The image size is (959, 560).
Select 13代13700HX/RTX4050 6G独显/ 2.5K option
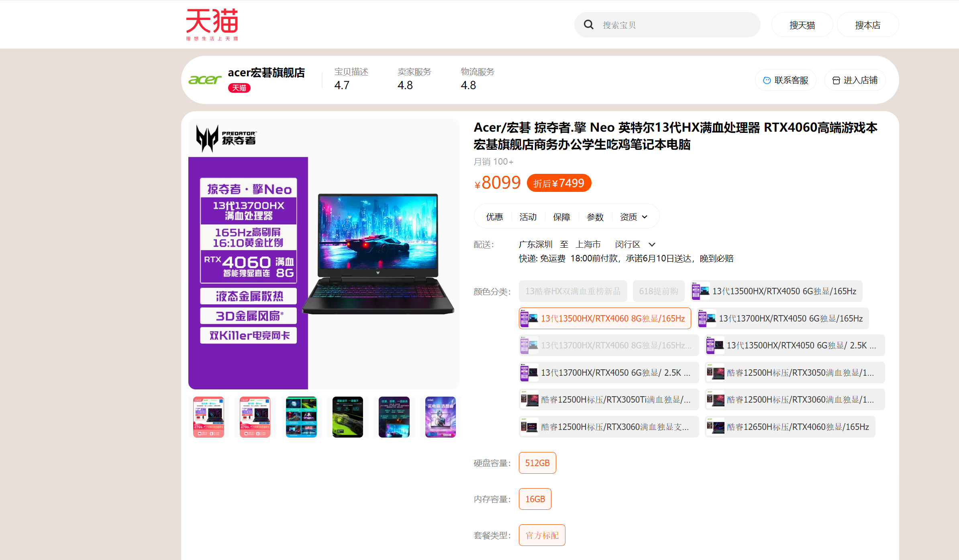pyautogui.click(x=609, y=373)
